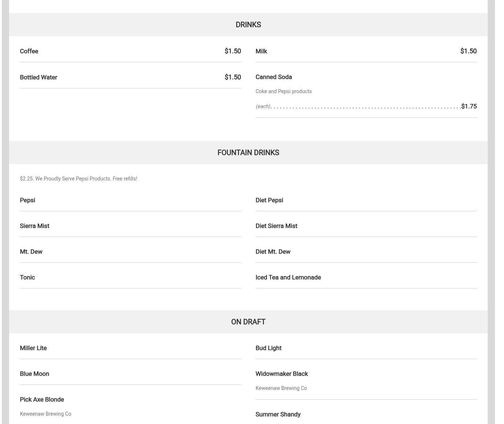Select Bud Light on draft
The width and height of the screenshot is (504, 424).
(x=268, y=348)
